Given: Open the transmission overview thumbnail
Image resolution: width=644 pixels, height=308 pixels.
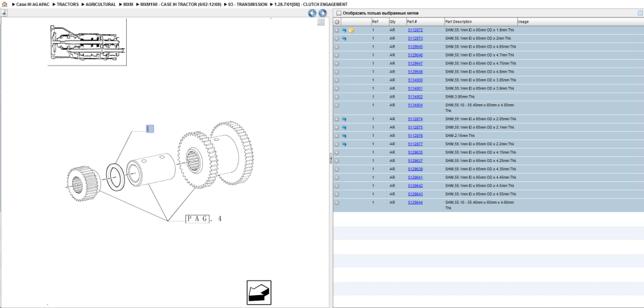Looking at the screenshot, I should [x=87, y=42].
